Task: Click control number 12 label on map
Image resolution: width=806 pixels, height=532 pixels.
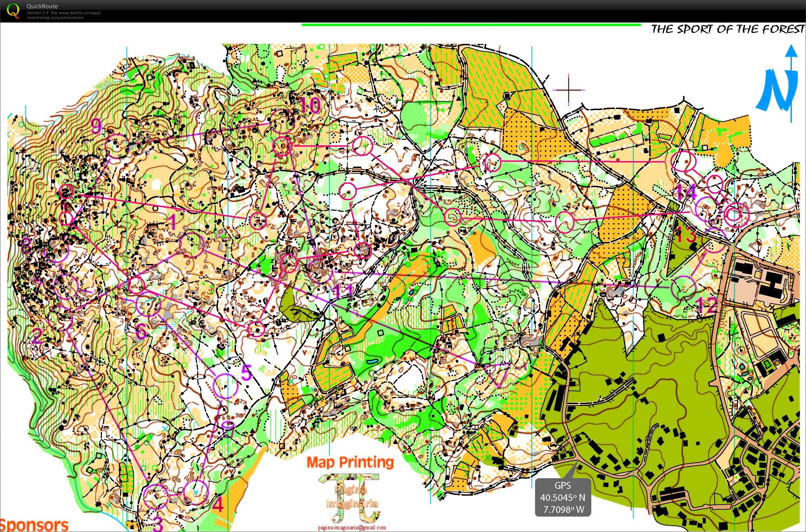Action: pos(706,305)
